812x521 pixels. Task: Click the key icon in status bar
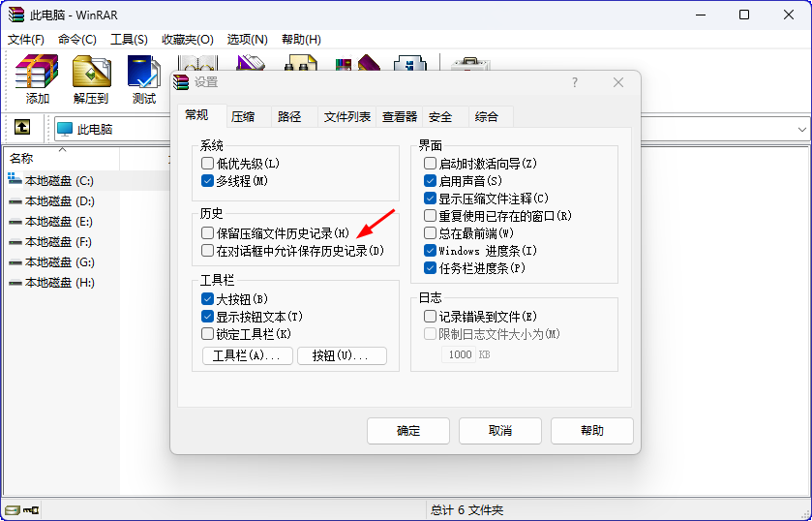tap(31, 510)
